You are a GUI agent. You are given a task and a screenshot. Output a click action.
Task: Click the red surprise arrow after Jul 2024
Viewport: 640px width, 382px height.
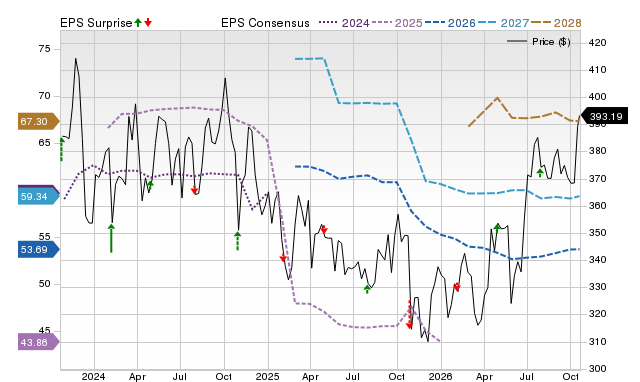194,190
